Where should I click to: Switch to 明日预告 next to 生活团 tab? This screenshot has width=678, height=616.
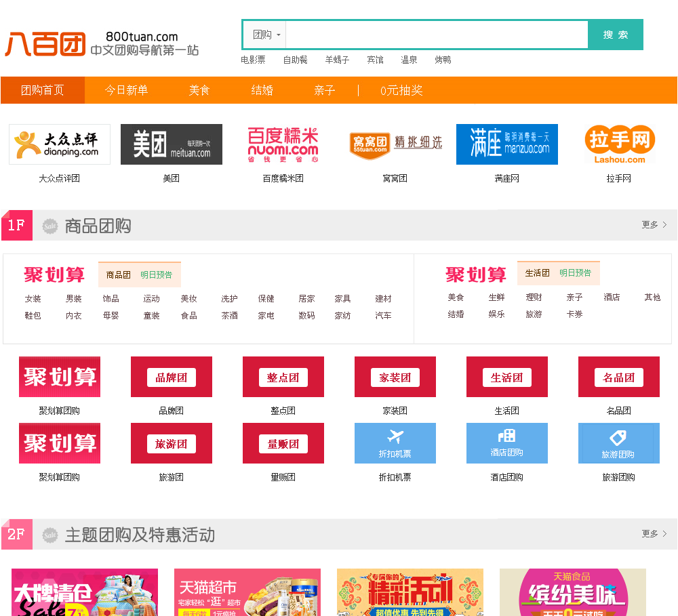[x=575, y=273]
